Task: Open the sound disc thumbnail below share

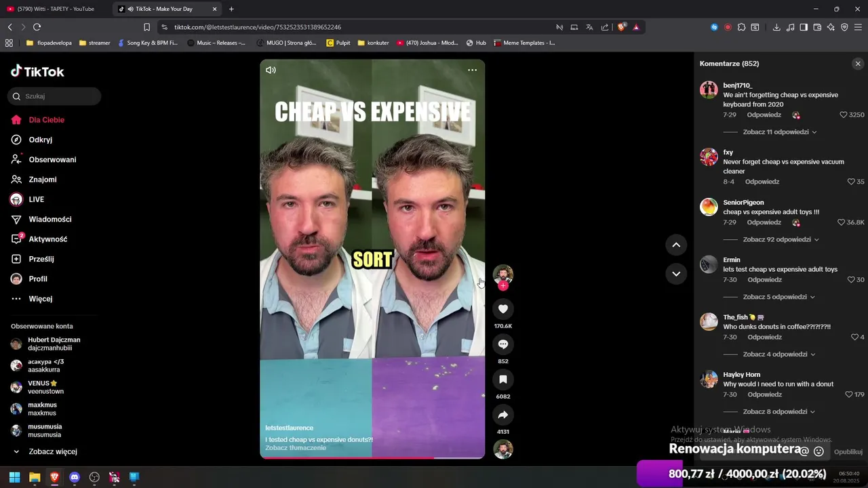Action: 502,449
